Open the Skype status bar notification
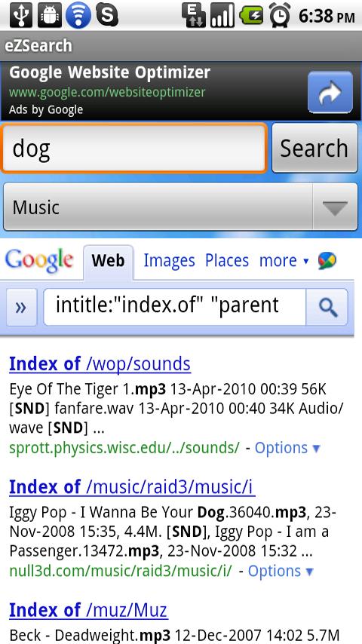The height and width of the screenshot is (644, 362). (x=108, y=16)
